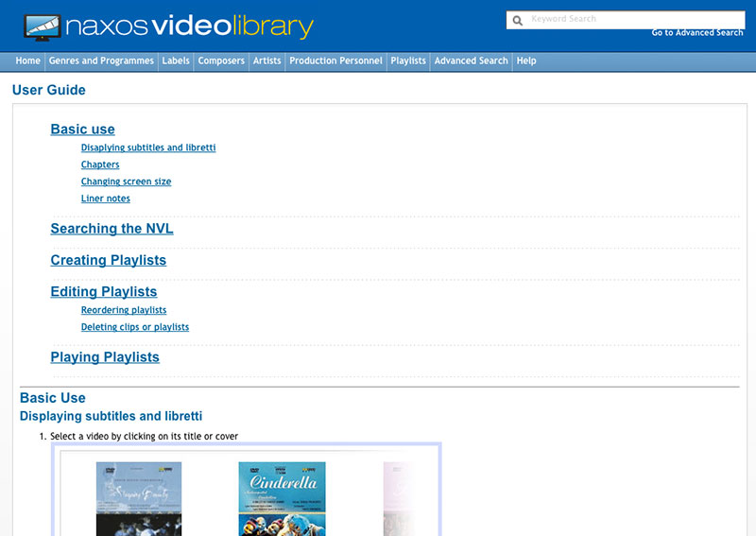The image size is (756, 536).
Task: Select the Labels menu item
Action: [x=176, y=61]
